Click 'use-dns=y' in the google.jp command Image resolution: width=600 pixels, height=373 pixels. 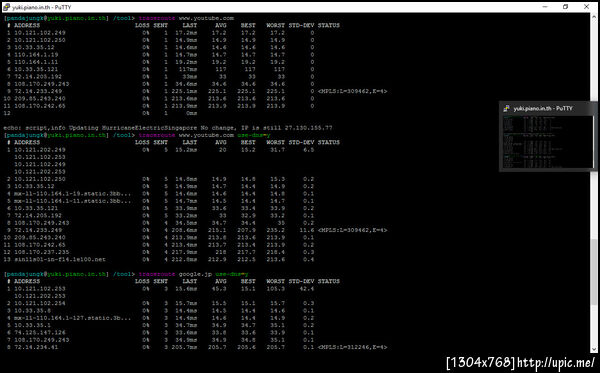click(x=232, y=274)
